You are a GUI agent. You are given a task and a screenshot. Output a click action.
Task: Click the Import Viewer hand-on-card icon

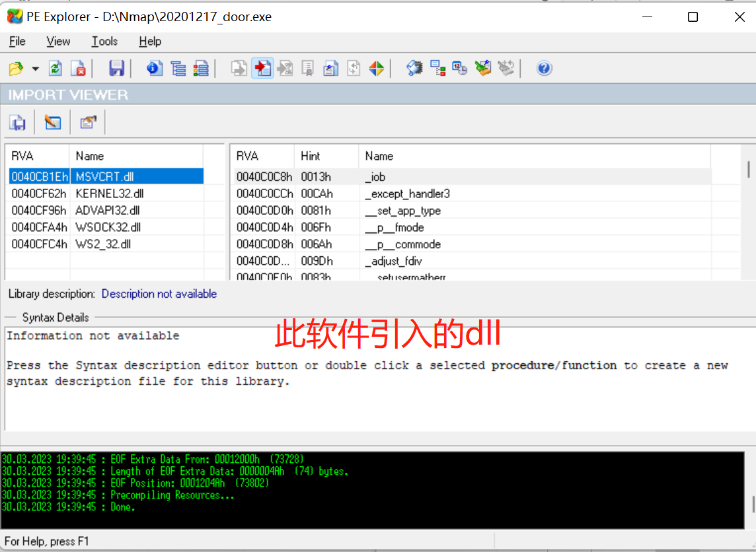click(x=88, y=123)
